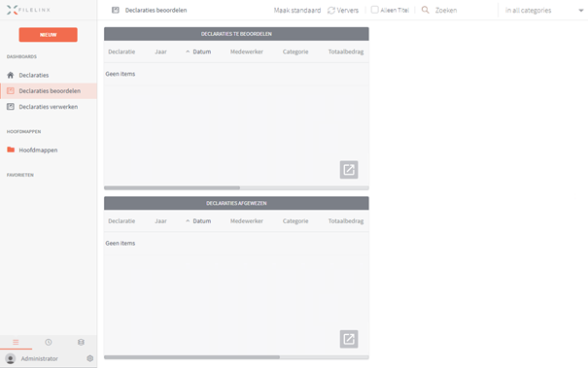Viewport: 588px width, 368px height.
Task: Open Declaraties verwerken dashboard
Action: pos(49,107)
